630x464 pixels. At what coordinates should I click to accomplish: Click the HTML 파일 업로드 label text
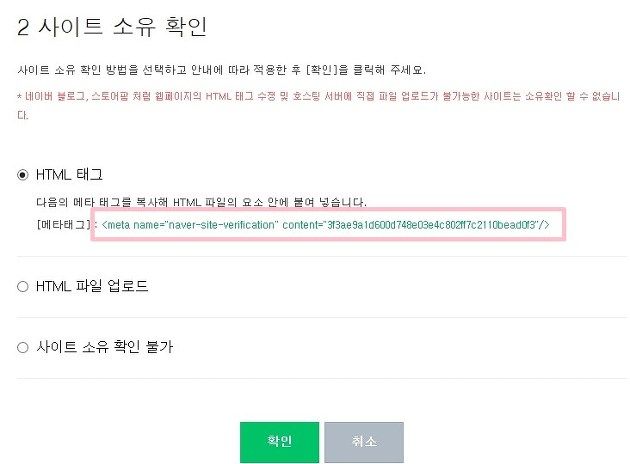[x=92, y=286]
